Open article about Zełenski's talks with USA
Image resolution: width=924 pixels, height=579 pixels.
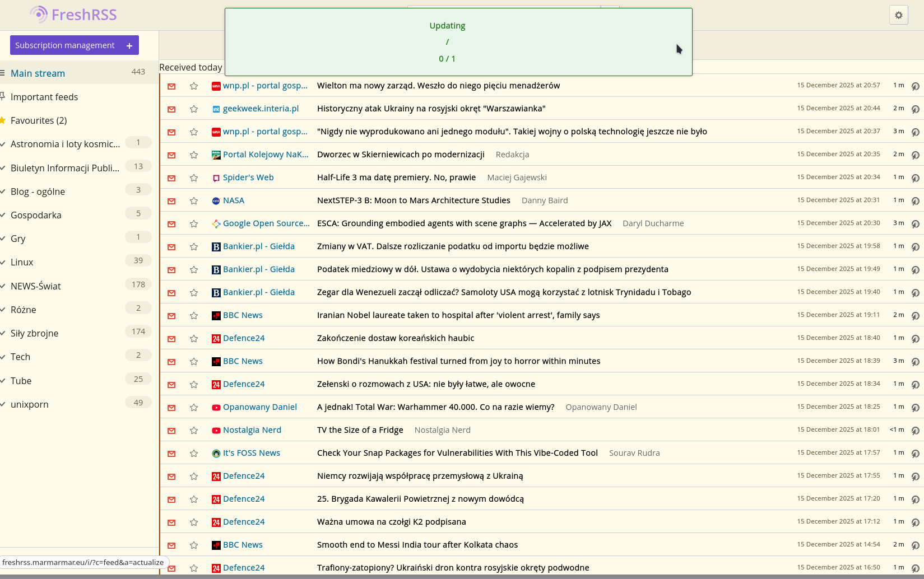pos(426,384)
